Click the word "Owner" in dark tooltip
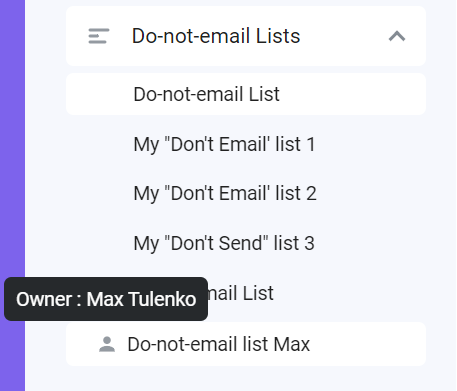The width and height of the screenshot is (457, 391). coord(44,299)
